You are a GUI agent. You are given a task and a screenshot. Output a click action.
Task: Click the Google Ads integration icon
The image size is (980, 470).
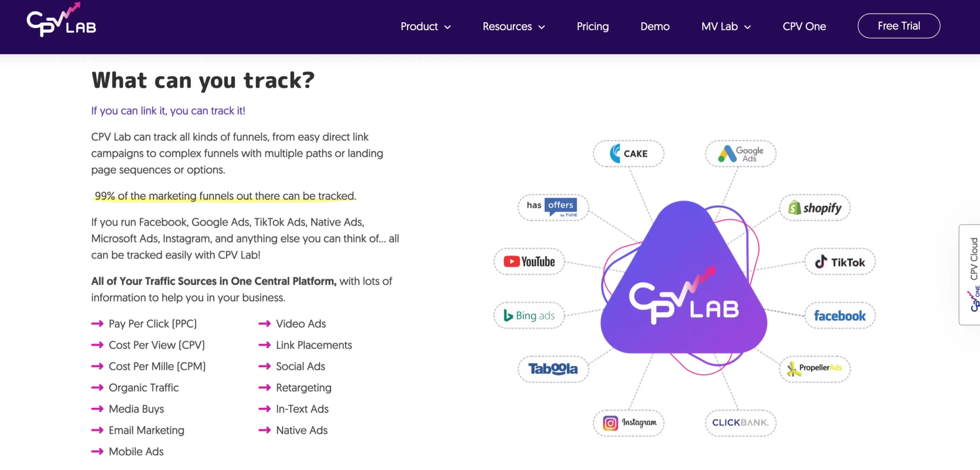coord(739,153)
